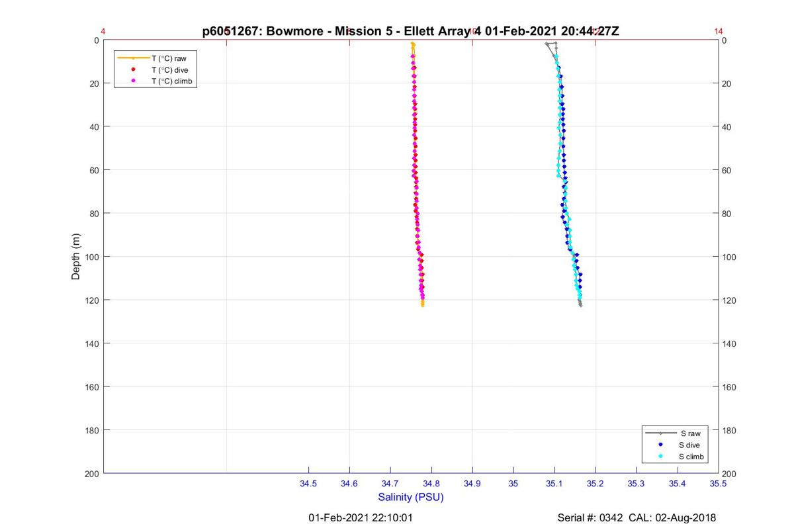Click the 34.8 salinity tick label
This screenshot has height=532, width=794.
(x=431, y=484)
